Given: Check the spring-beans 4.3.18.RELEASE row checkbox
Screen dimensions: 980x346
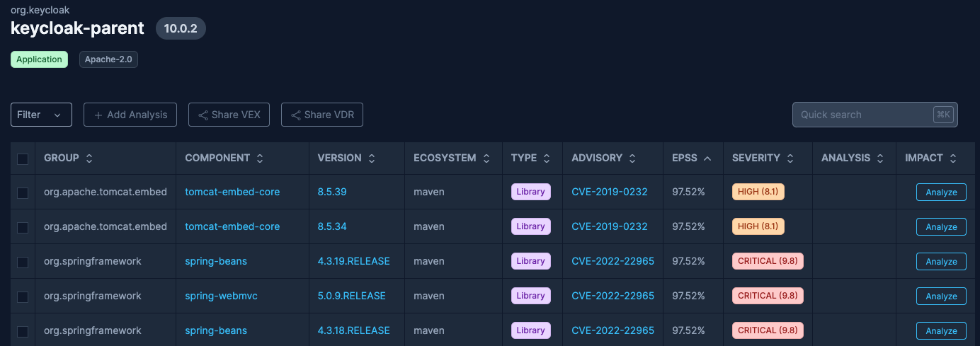Looking at the screenshot, I should click(23, 331).
